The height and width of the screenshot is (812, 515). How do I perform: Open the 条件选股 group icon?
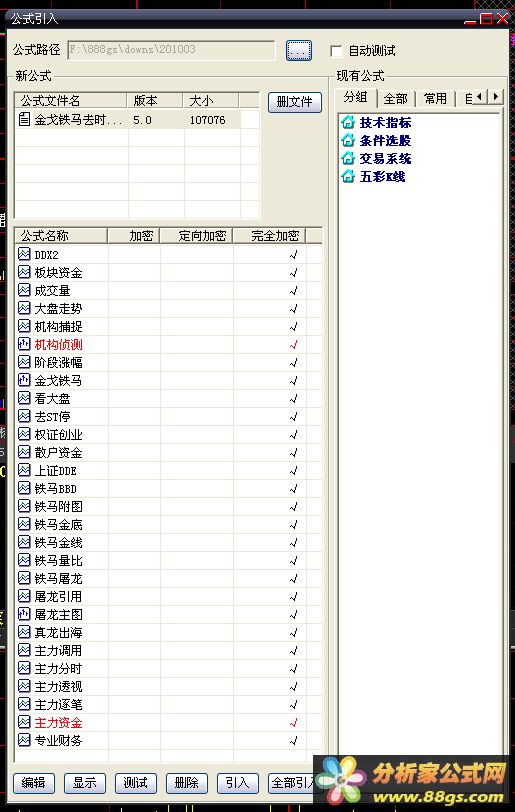[x=348, y=140]
